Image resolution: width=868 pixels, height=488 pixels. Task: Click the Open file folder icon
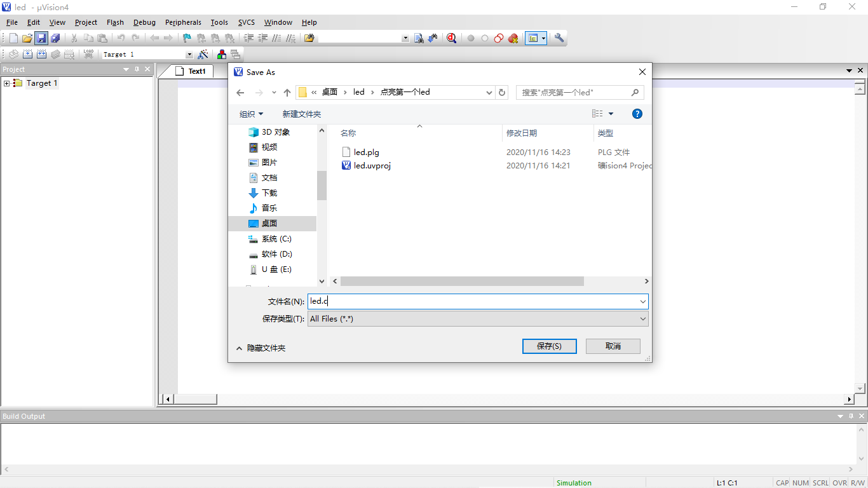tap(27, 38)
